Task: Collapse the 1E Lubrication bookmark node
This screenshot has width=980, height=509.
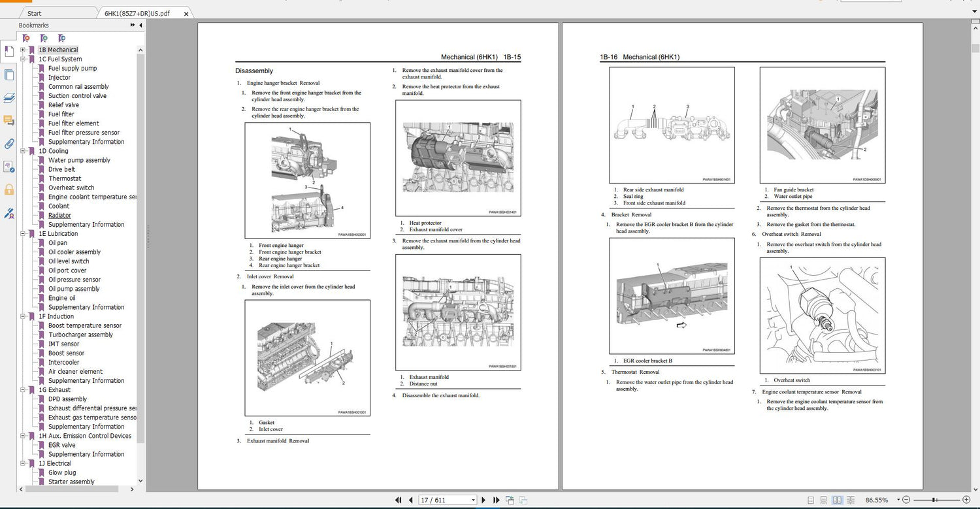Action: pyautogui.click(x=23, y=233)
